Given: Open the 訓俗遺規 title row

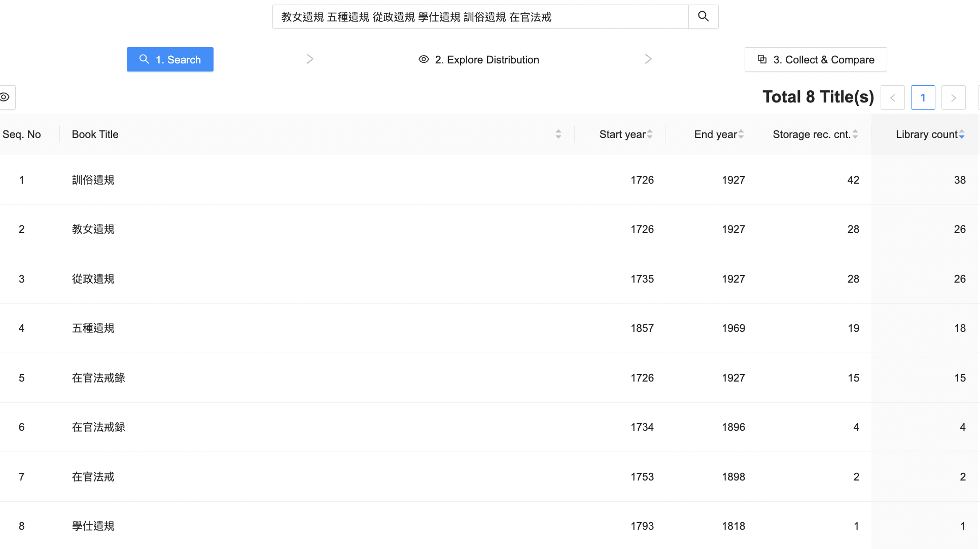Looking at the screenshot, I should click(x=93, y=180).
